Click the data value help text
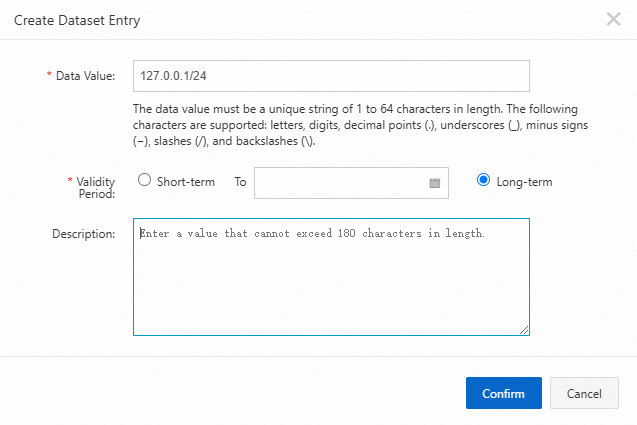The width and height of the screenshot is (637, 425). (358, 124)
